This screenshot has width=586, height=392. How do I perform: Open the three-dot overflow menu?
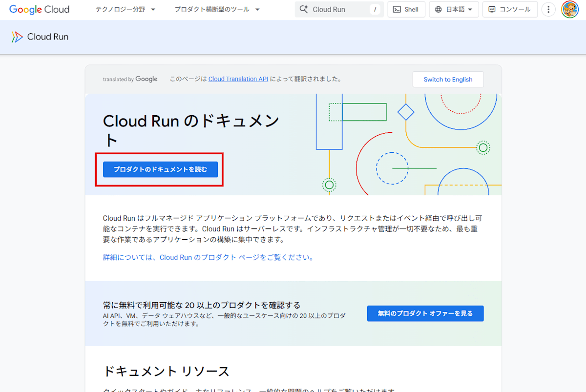(548, 9)
